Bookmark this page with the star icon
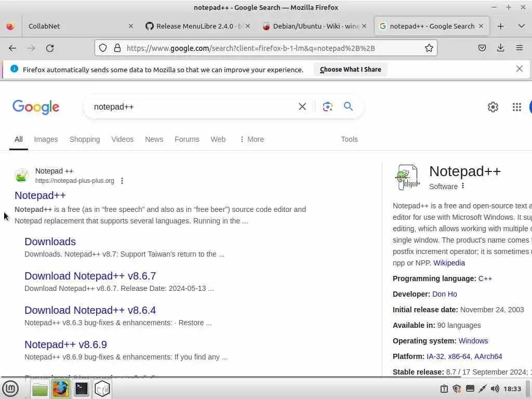This screenshot has width=532, height=399. coord(429,48)
